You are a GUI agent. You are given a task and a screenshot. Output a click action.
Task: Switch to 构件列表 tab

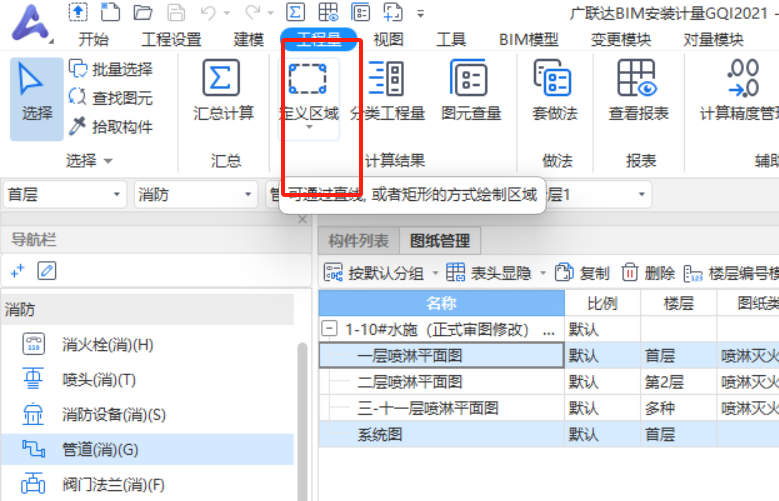click(358, 241)
